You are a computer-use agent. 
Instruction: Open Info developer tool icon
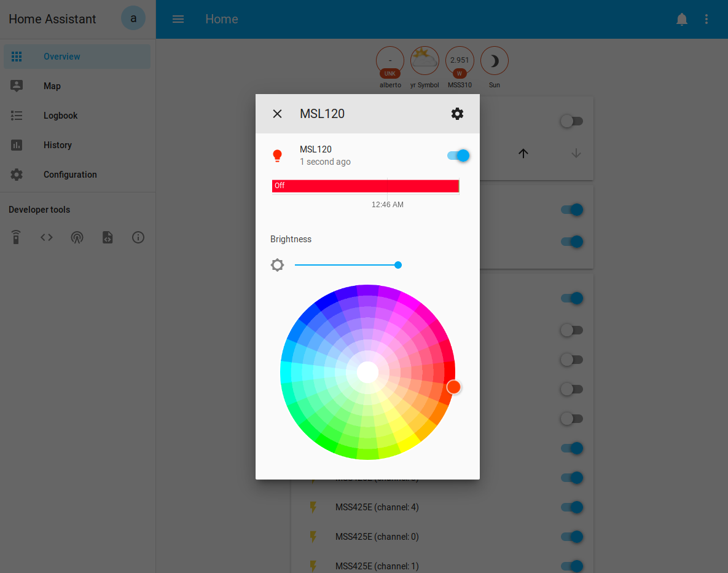coord(138,237)
